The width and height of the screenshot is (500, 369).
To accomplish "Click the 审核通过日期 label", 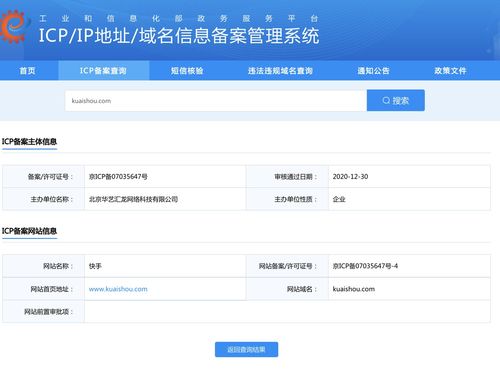I will tap(296, 177).
